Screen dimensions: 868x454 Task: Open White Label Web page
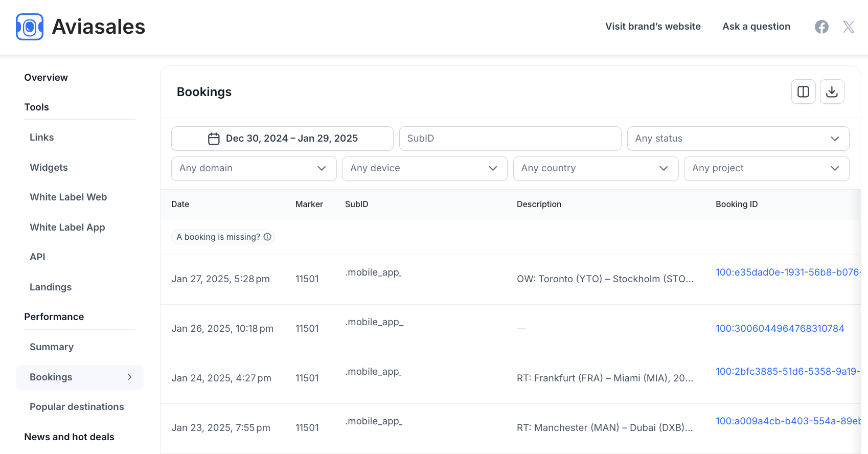click(68, 197)
